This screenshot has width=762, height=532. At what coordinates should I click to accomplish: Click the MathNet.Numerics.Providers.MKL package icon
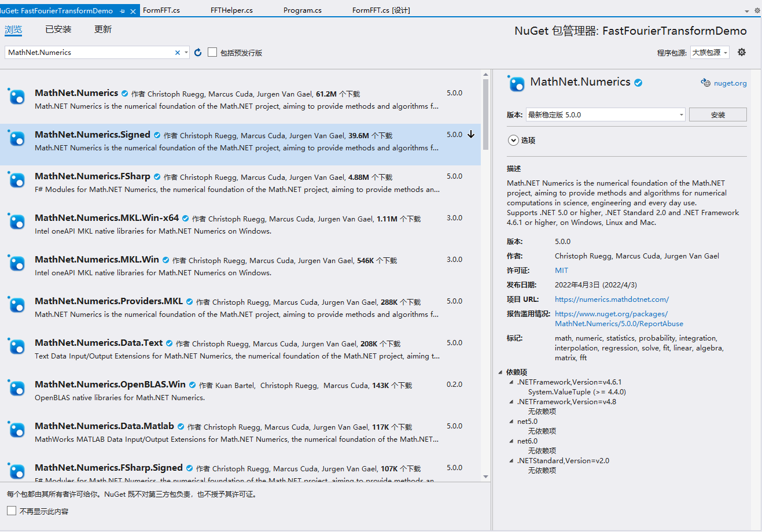coord(17,305)
